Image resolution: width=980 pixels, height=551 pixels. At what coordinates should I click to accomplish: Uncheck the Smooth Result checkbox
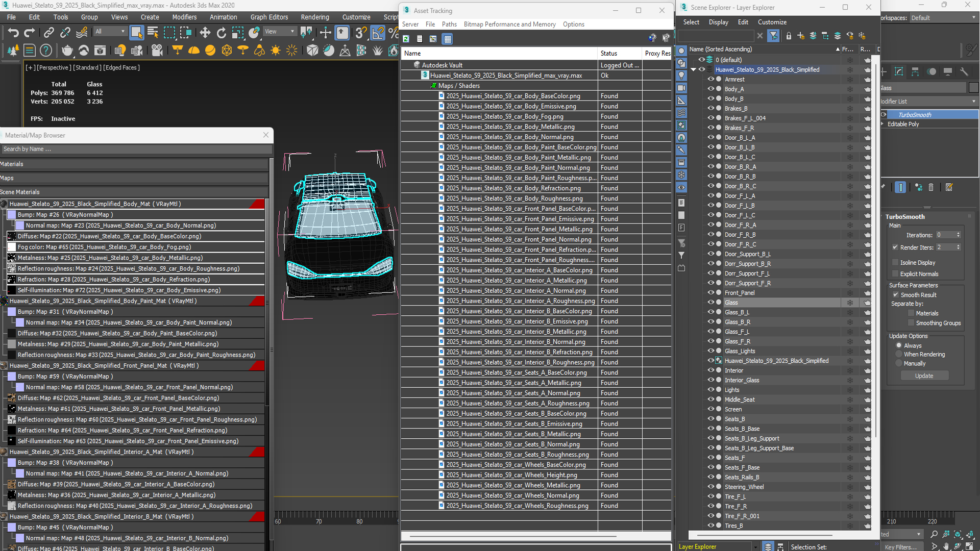pos(895,295)
